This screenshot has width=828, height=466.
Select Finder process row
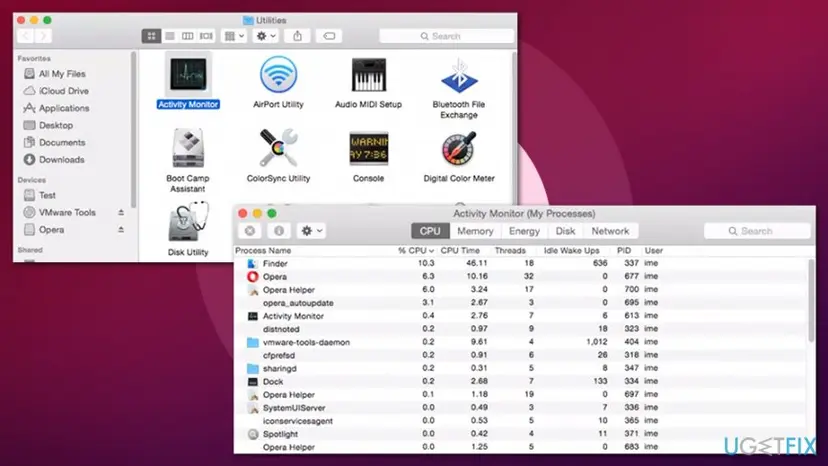[x=521, y=263]
